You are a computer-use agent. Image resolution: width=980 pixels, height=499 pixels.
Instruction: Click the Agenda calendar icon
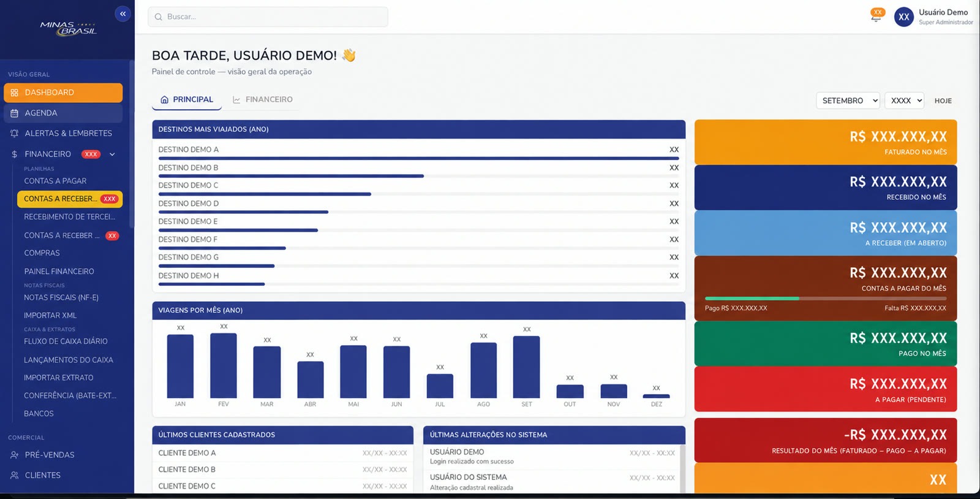[x=14, y=113]
